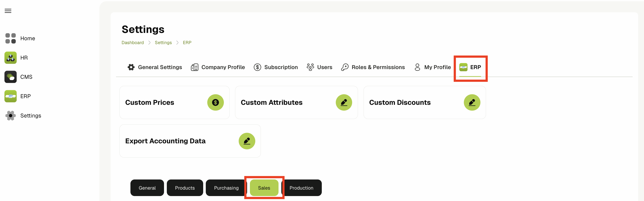Viewport: 644px width, 201px height.
Task: Click the edit icon on Custom Attributes
Action: (x=344, y=102)
